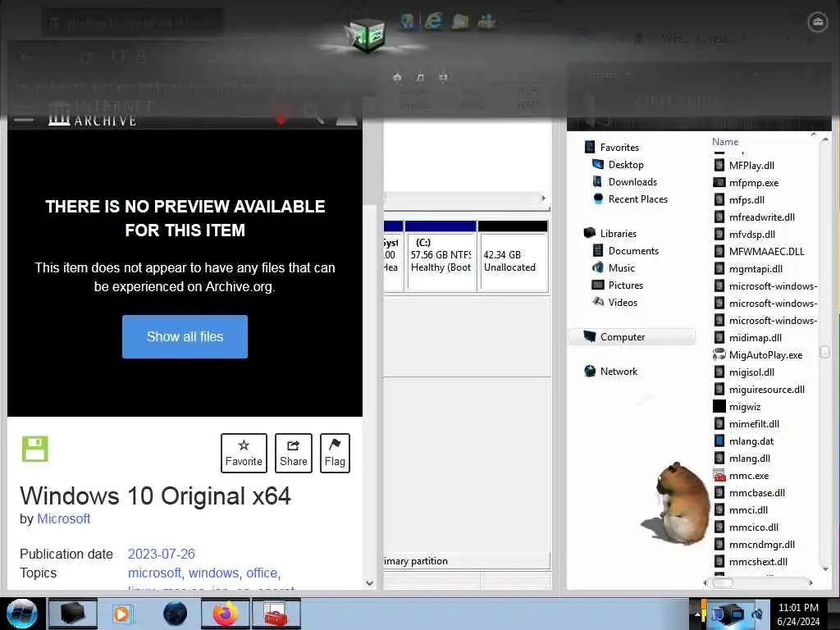
Task: Select file MFWMAAEC.DLL
Action: (x=766, y=251)
